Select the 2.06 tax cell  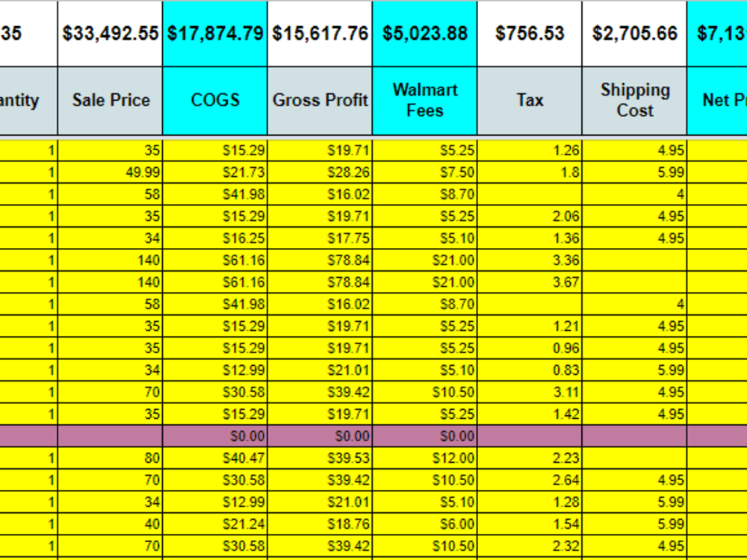tap(530, 217)
